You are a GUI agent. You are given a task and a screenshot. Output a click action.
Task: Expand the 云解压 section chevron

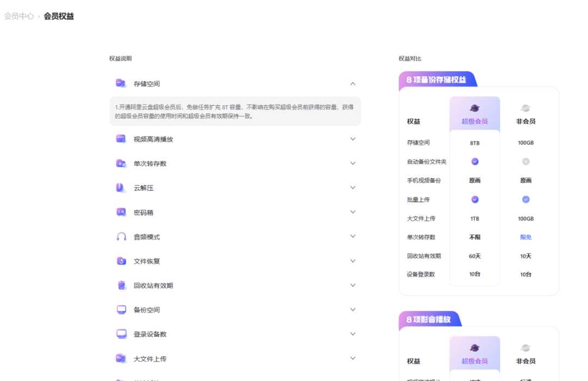[x=352, y=188]
